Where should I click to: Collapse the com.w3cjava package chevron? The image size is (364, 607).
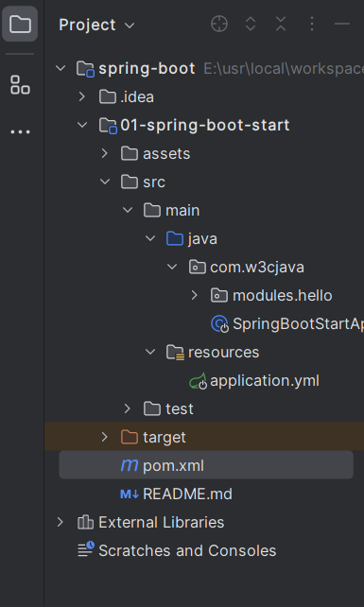(172, 268)
